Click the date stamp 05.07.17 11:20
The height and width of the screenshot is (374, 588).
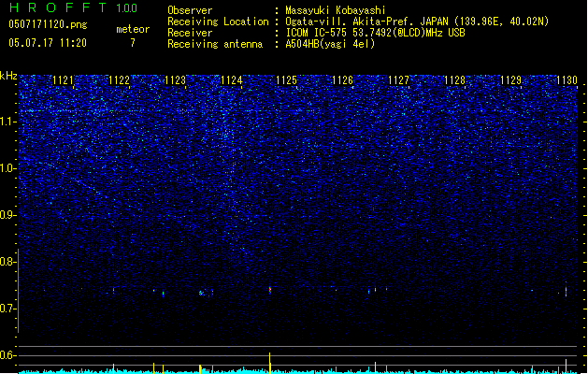pyautogui.click(x=48, y=43)
